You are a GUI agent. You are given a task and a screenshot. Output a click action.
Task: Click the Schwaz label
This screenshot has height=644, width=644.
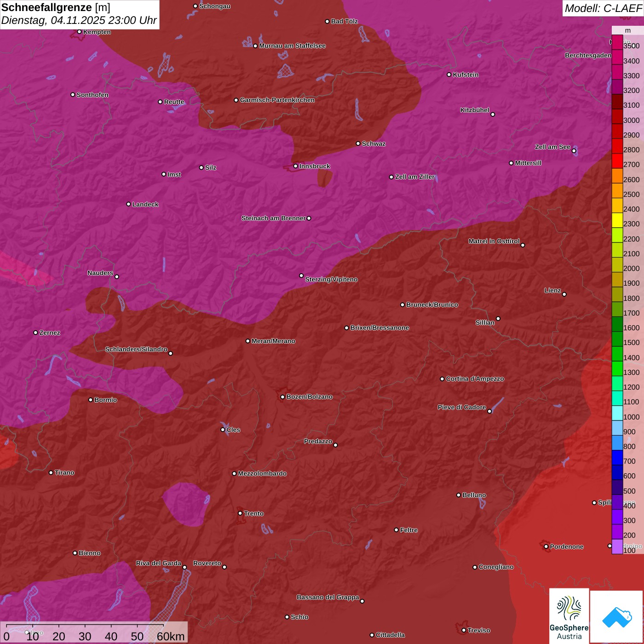click(374, 144)
